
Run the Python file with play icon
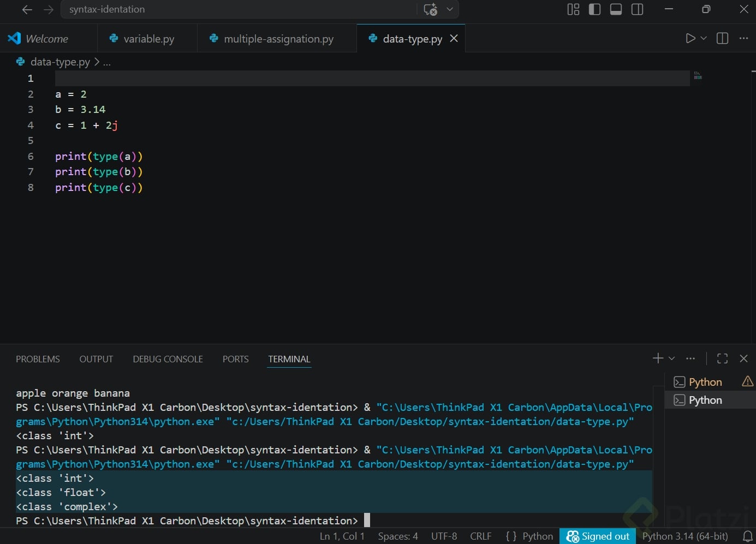coord(690,38)
